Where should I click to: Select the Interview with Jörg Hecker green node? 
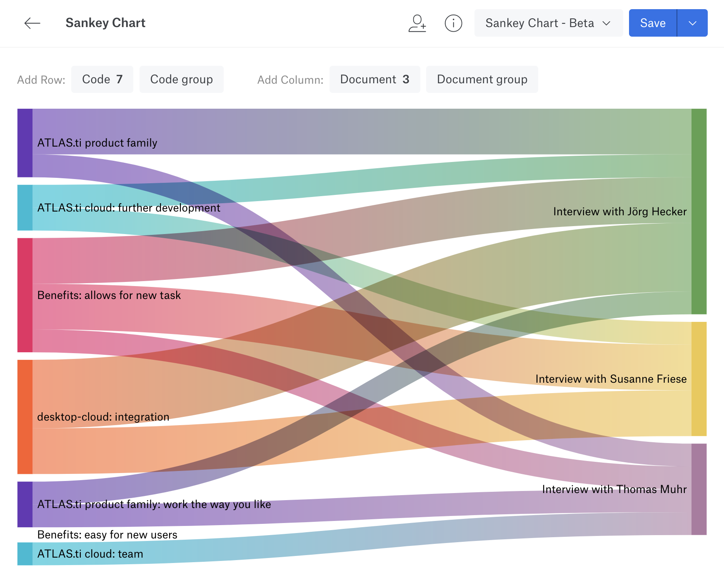tap(699, 212)
